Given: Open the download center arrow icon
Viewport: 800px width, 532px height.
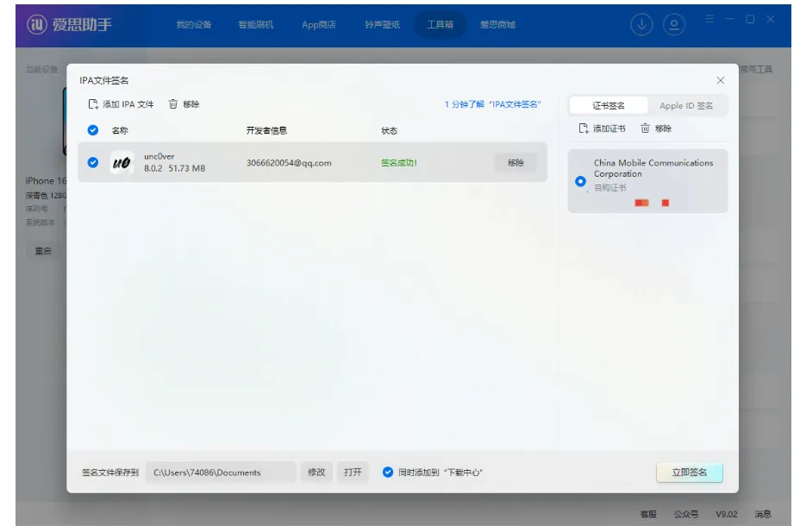Looking at the screenshot, I should tap(641, 24).
